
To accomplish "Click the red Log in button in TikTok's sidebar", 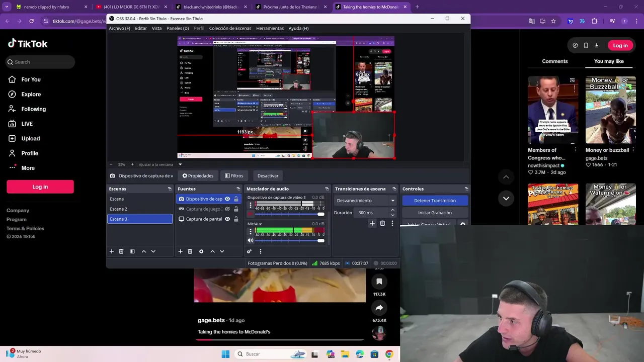I will (40, 187).
